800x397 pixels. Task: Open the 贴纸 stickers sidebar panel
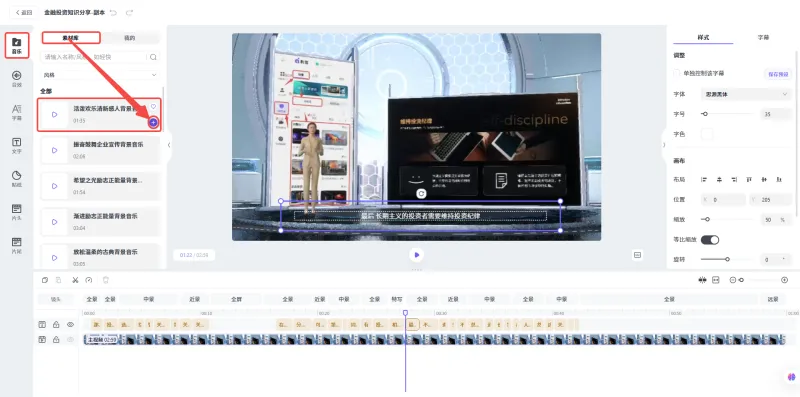coord(16,179)
